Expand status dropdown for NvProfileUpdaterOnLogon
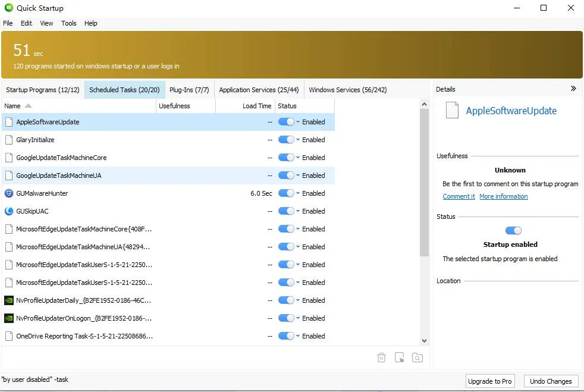 (x=298, y=318)
